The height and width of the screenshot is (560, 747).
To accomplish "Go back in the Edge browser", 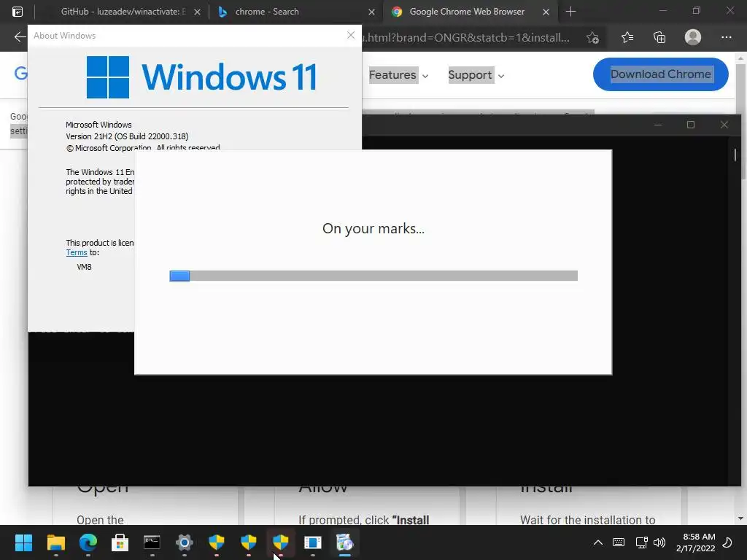I will click(20, 37).
